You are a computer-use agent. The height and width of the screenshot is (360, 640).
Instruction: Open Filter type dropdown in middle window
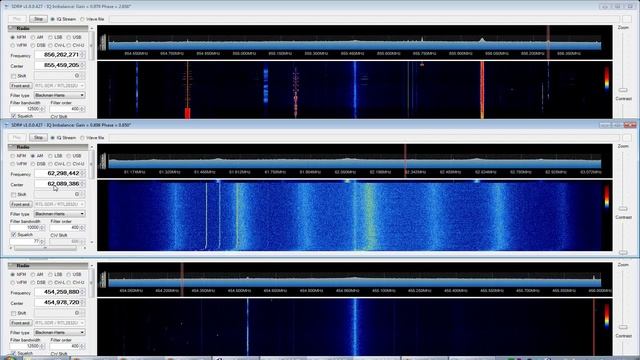coord(60,214)
